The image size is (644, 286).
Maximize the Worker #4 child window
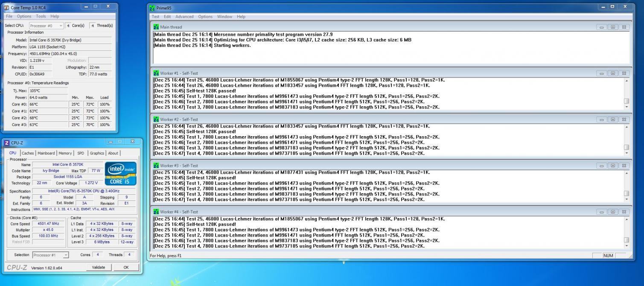click(613, 212)
